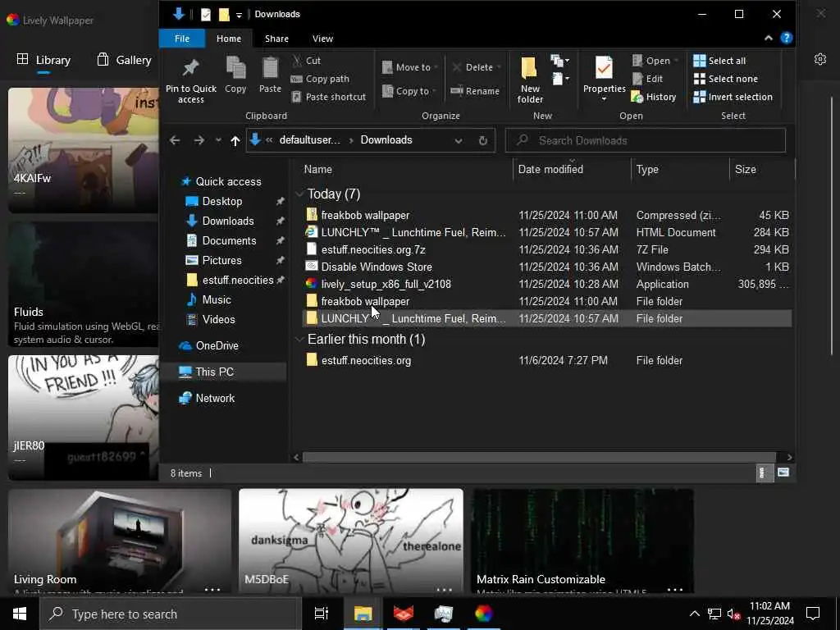
Task: Click Invert selection in ribbon
Action: pyautogui.click(x=733, y=97)
